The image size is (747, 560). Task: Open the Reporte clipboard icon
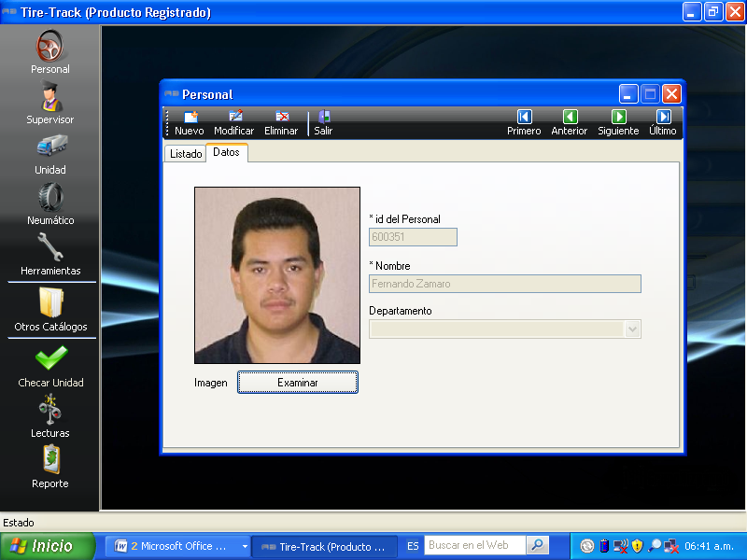49,460
